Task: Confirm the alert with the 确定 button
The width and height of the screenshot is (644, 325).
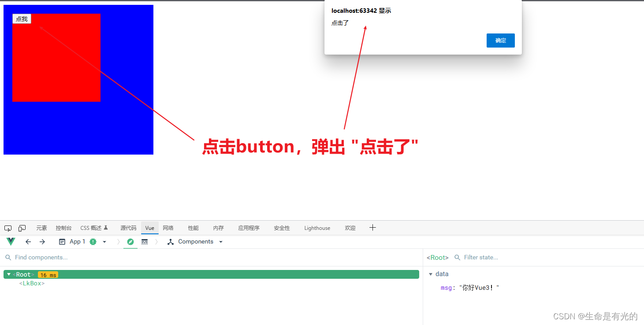Action: 500,41
